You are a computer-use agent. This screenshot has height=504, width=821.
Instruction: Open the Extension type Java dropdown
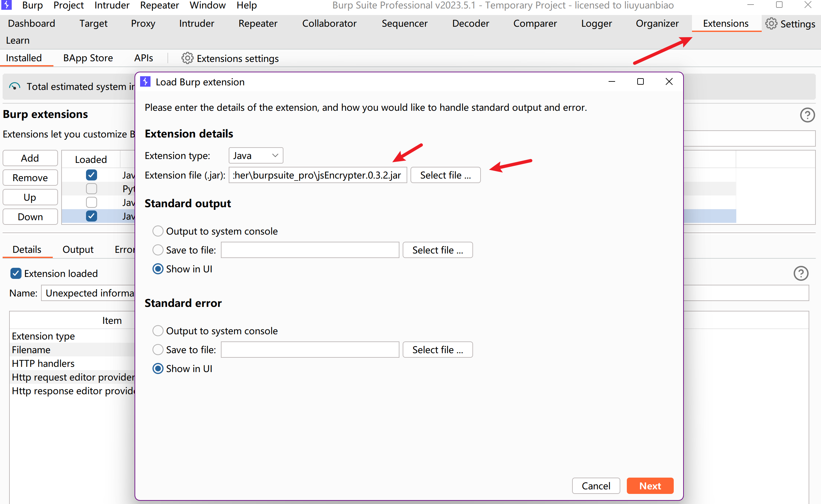point(256,156)
